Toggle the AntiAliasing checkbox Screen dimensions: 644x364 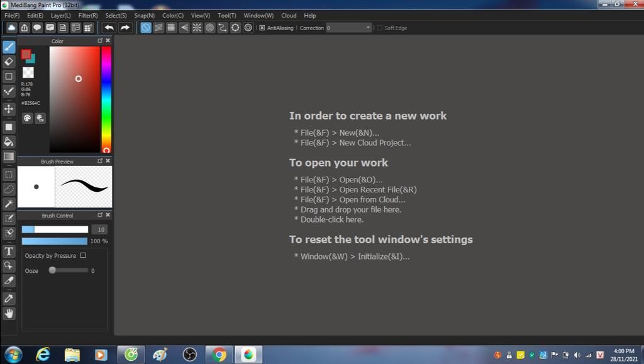(262, 28)
